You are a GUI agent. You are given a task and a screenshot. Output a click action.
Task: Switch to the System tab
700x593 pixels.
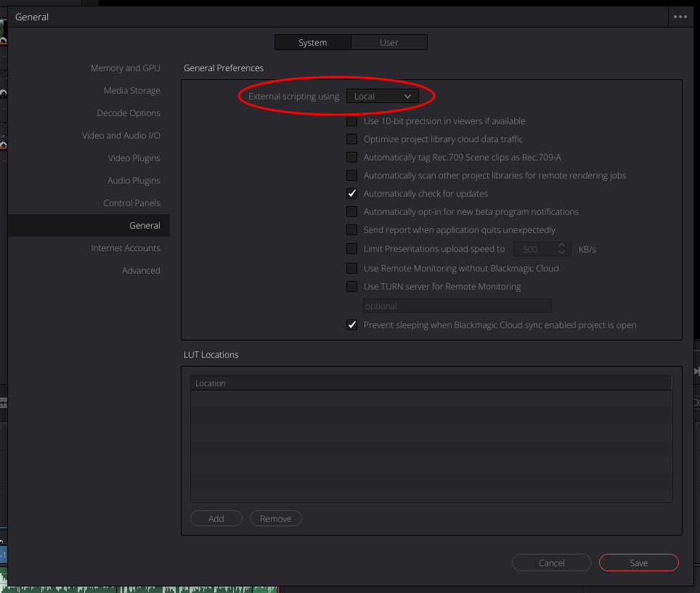pyautogui.click(x=312, y=42)
